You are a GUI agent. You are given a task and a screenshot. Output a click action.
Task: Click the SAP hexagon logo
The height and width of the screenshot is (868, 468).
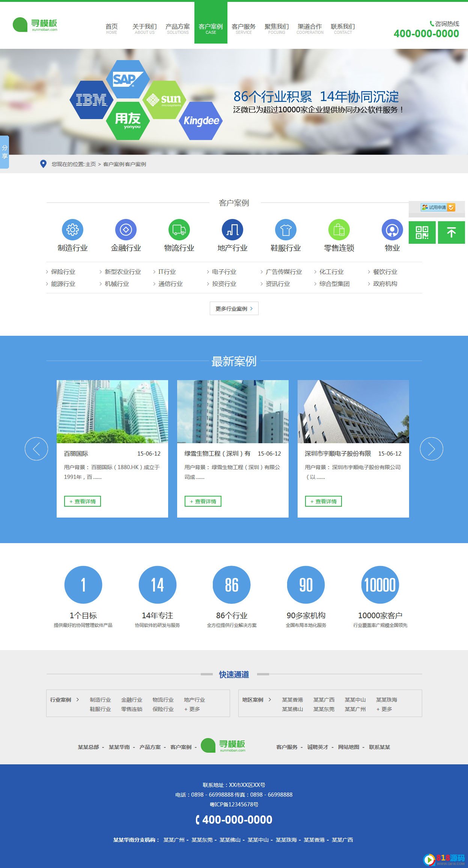(128, 79)
